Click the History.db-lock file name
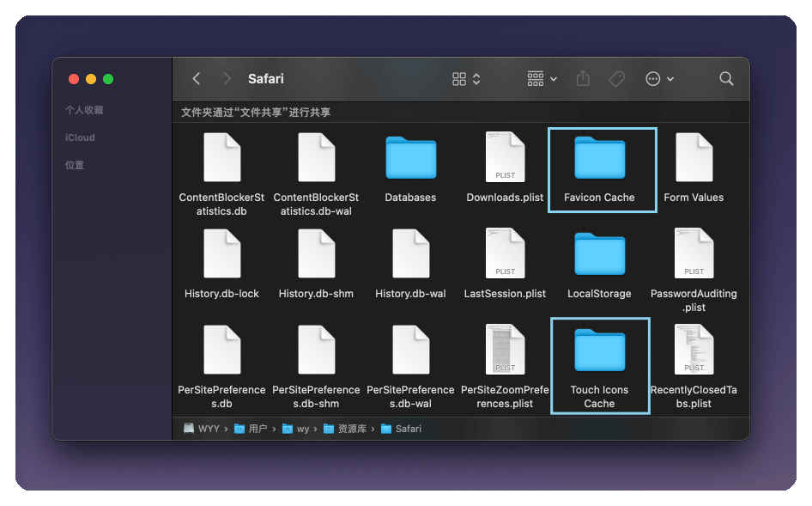The width and height of the screenshot is (812, 506). click(x=221, y=294)
